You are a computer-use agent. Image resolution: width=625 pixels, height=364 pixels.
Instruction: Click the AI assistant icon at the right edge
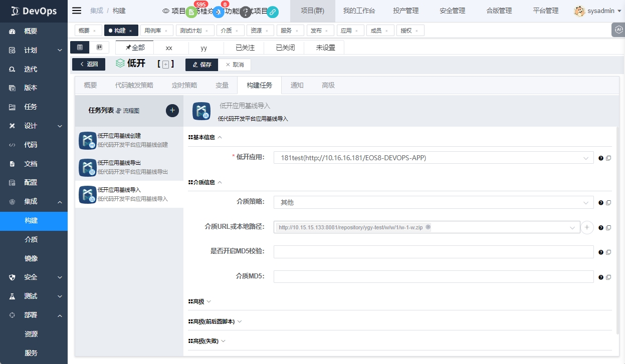[x=618, y=30]
